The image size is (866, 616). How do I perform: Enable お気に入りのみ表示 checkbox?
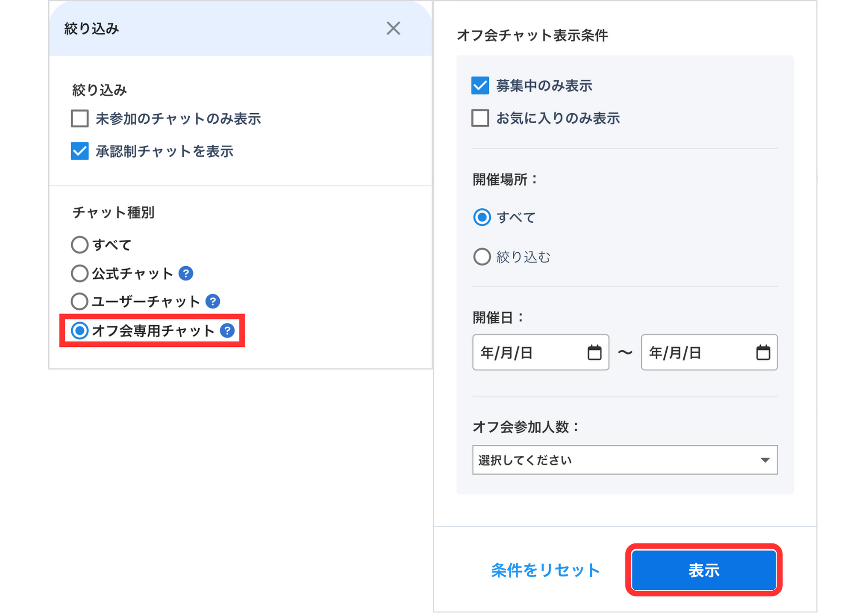pos(480,118)
